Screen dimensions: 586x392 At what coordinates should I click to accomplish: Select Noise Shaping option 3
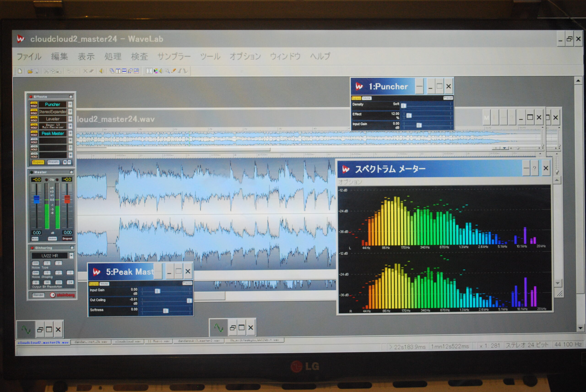pyautogui.click(x=70, y=273)
